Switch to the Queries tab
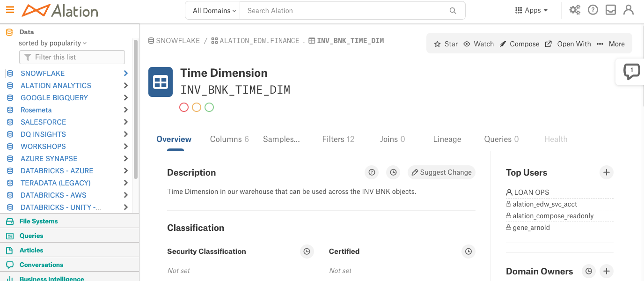Viewport: 644px width, 281px height. point(501,139)
